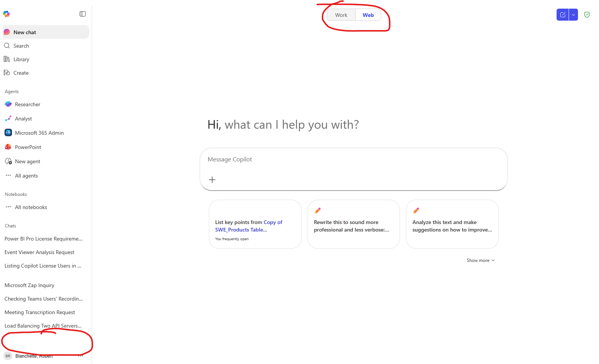599x364 pixels.
Task: Open the new chat dropdown arrow
Action: pyautogui.click(x=573, y=15)
